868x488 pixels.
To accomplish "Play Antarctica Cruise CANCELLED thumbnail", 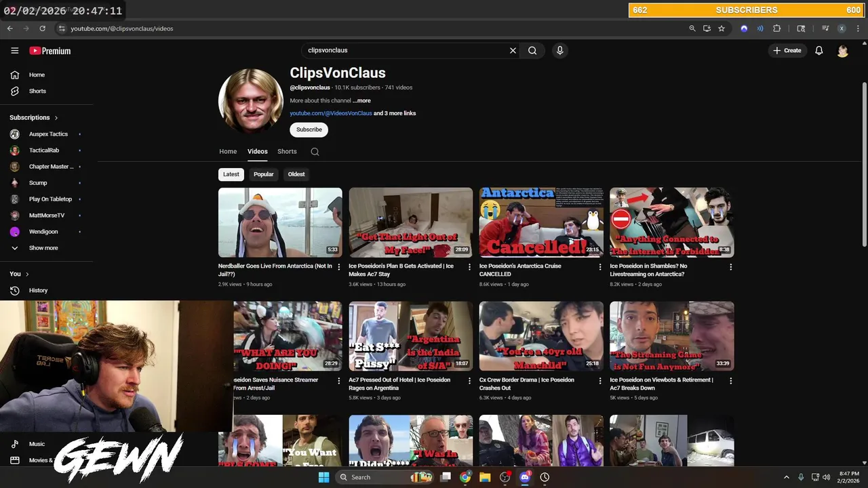I will click(541, 222).
